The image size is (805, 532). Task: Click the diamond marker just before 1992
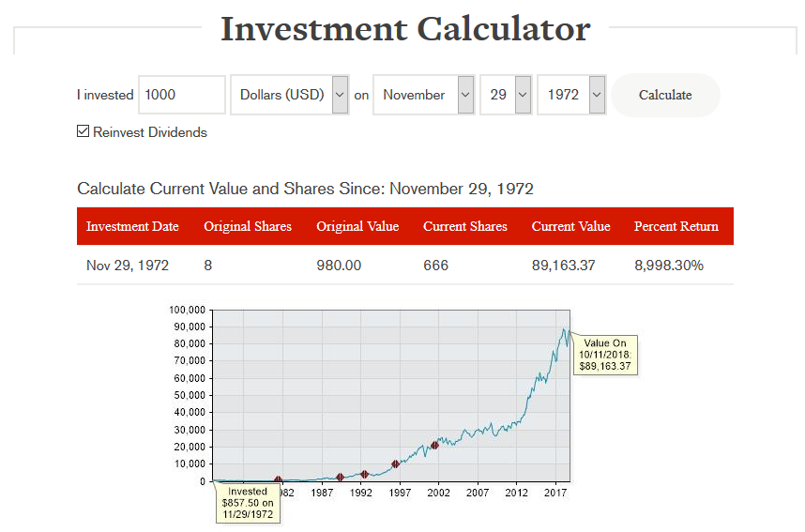[364, 475]
